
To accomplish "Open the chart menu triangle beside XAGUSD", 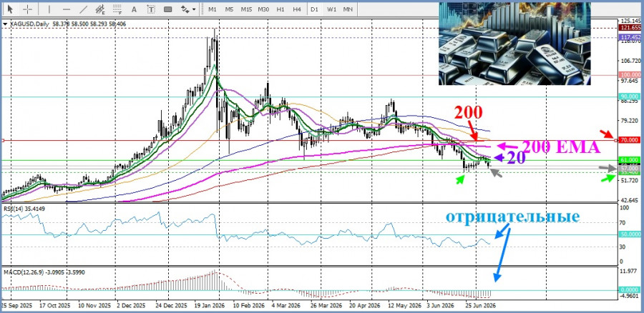I will tap(5, 24).
